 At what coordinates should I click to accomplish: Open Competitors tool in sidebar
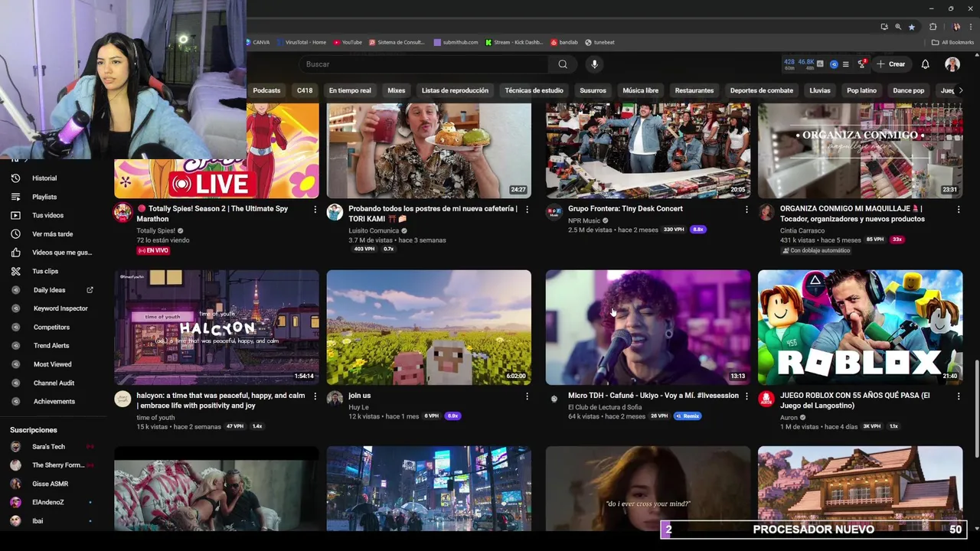tap(51, 327)
